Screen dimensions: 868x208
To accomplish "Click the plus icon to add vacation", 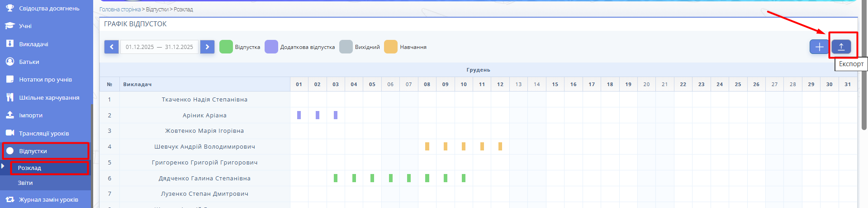I will (819, 47).
